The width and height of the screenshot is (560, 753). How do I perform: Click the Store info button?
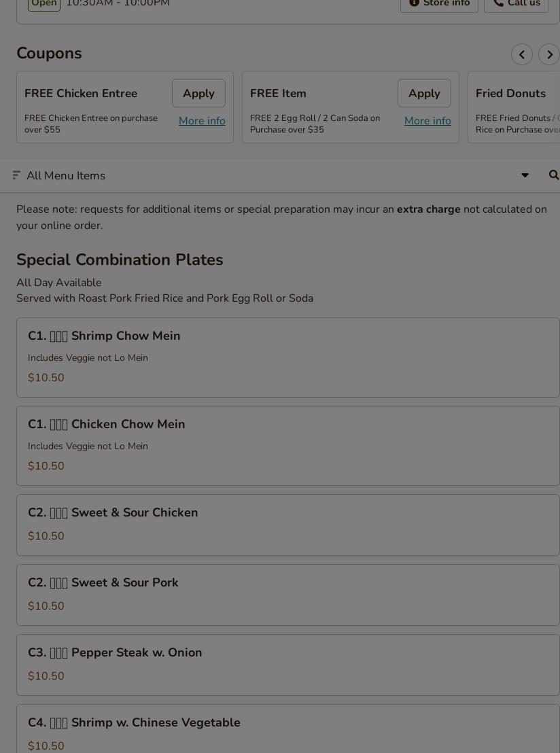[439, 4]
